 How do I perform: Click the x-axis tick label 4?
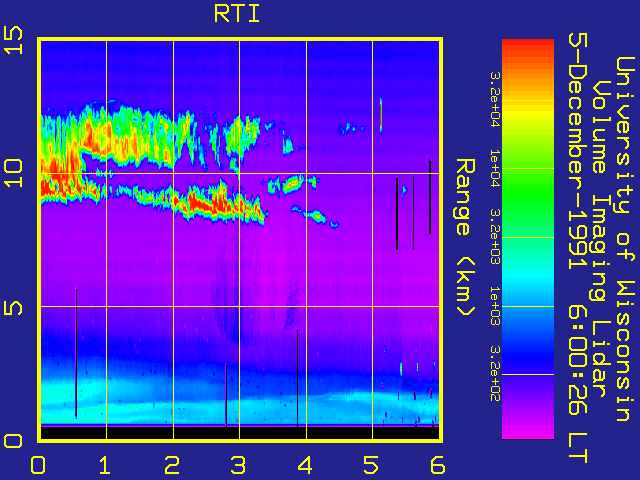[304, 465]
